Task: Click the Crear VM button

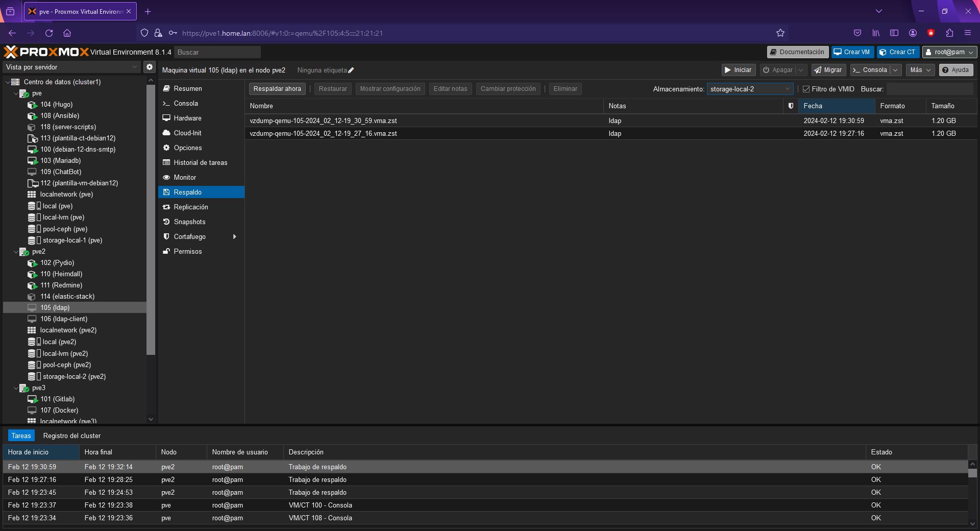Action: 852,52
